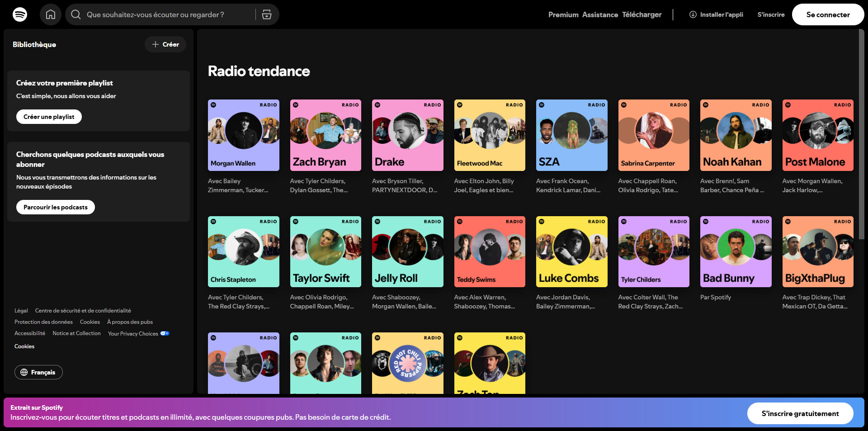Click 'Avec Bailey Zimmerman, Tucker...' description
Viewport: 868px width, 431px height.
click(x=238, y=185)
